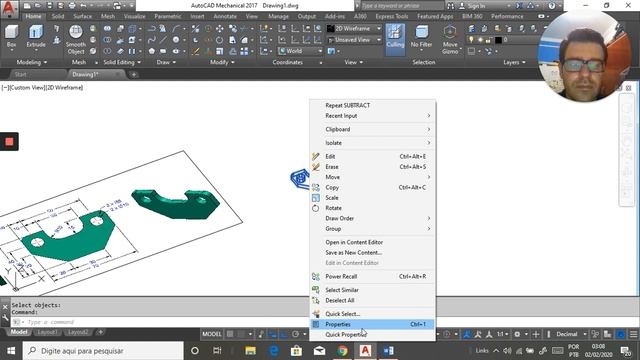Expand the Draw panel
Image resolution: width=640 pixels, height=360 pixels.
(166, 62)
